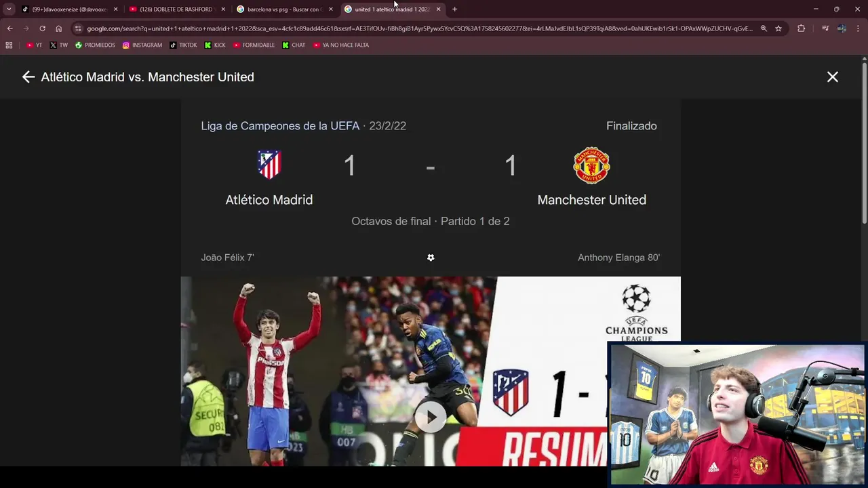Open the Atlético Madrid team crest

[x=269, y=165]
